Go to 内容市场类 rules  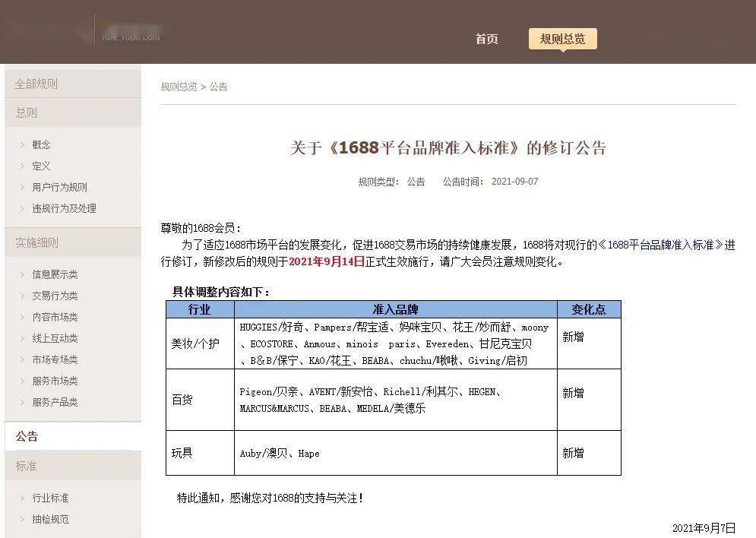point(55,317)
